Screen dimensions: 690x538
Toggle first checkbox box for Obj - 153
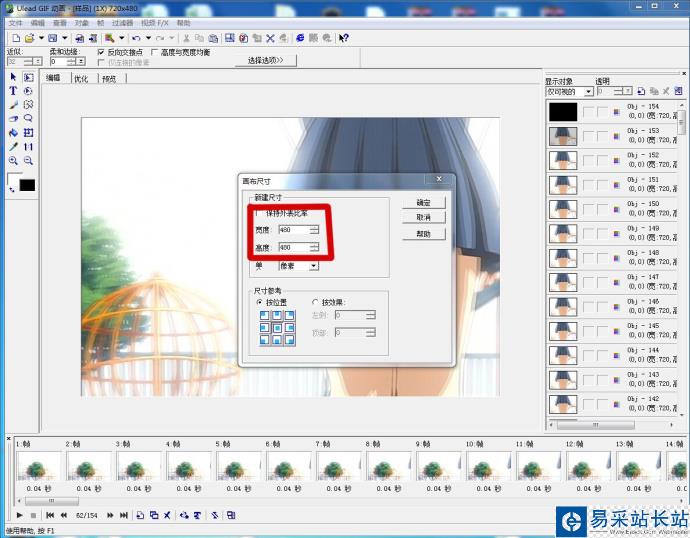[x=588, y=136]
